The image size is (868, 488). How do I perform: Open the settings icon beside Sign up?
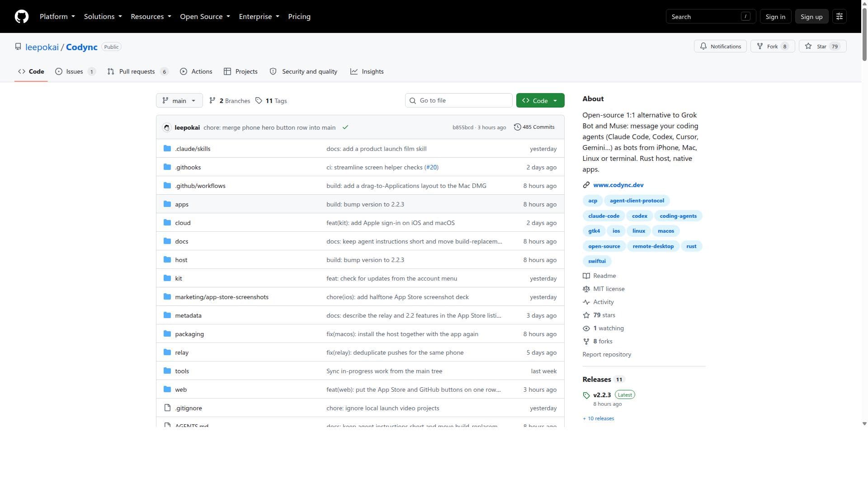(x=840, y=17)
